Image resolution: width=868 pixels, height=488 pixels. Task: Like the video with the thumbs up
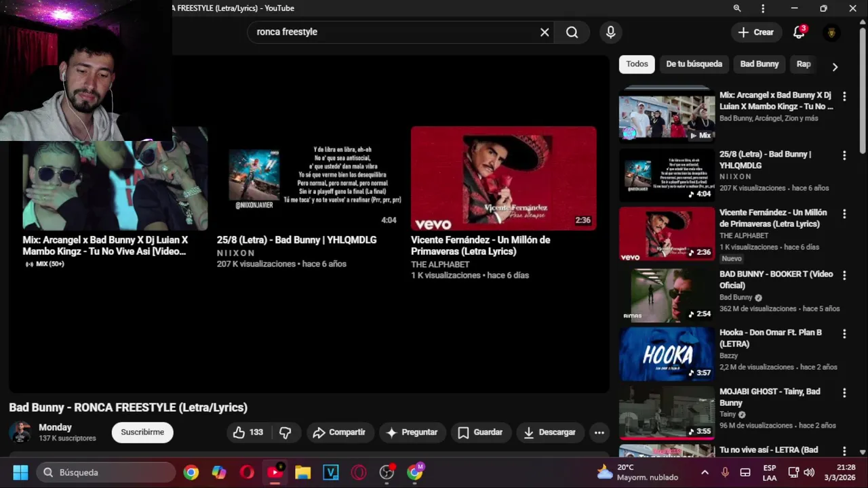point(248,432)
